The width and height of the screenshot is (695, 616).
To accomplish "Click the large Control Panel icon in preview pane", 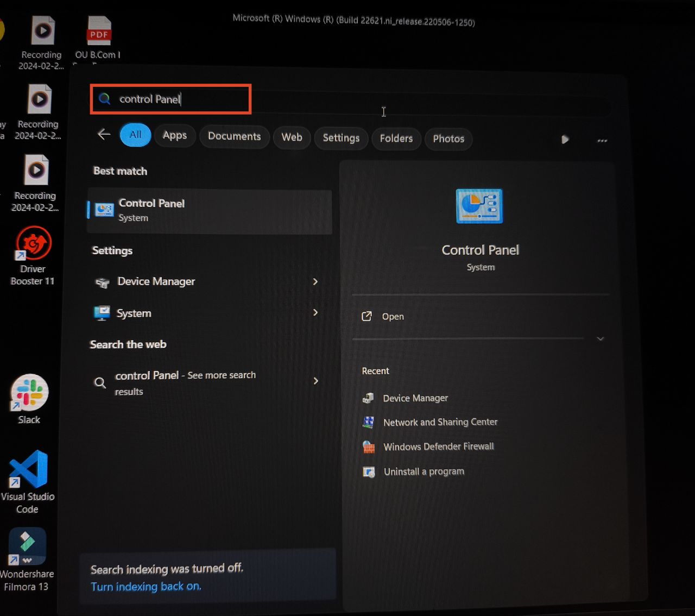I will (479, 206).
